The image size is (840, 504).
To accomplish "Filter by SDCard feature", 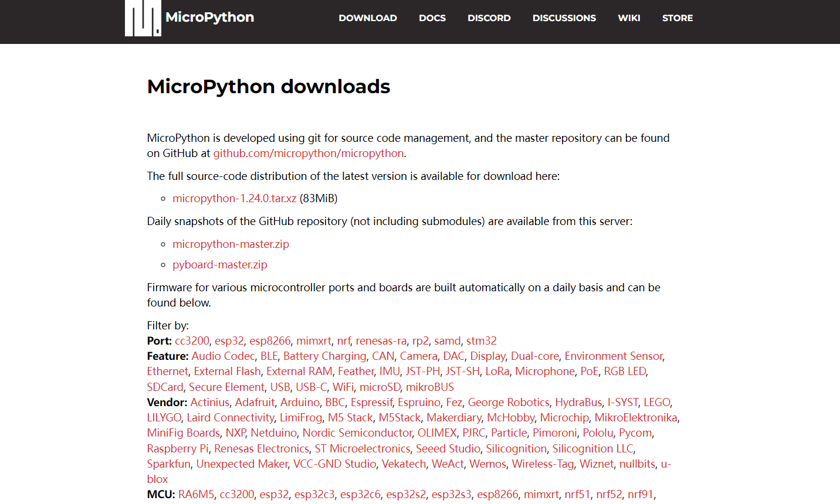I will (165, 387).
